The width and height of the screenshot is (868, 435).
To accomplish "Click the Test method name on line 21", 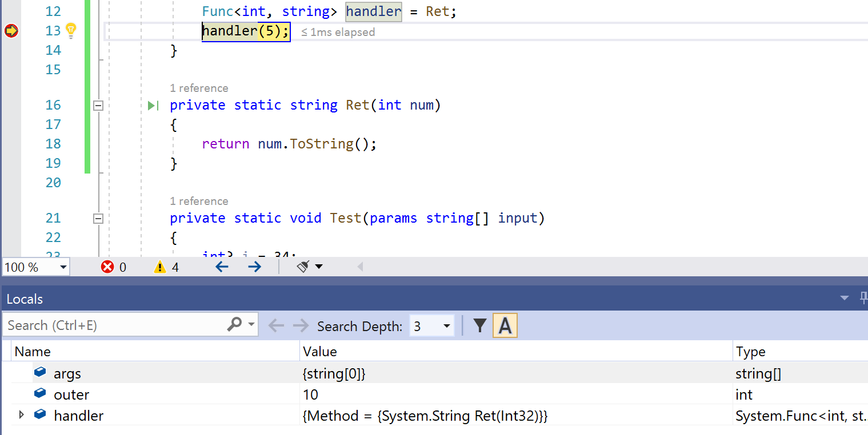I will coord(346,218).
